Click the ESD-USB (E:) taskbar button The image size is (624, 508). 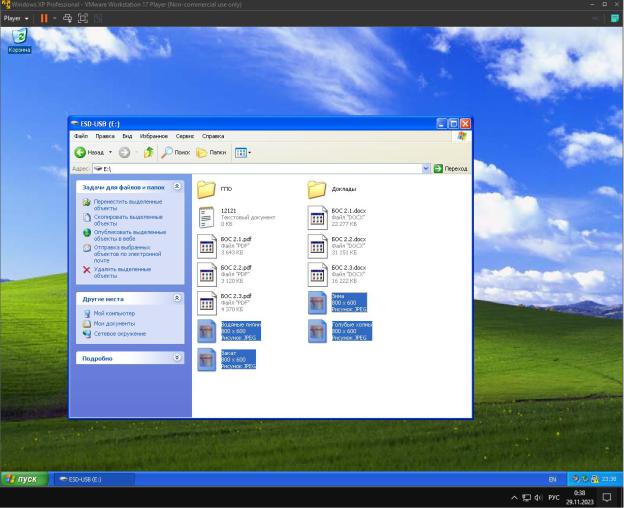pyautogui.click(x=94, y=479)
